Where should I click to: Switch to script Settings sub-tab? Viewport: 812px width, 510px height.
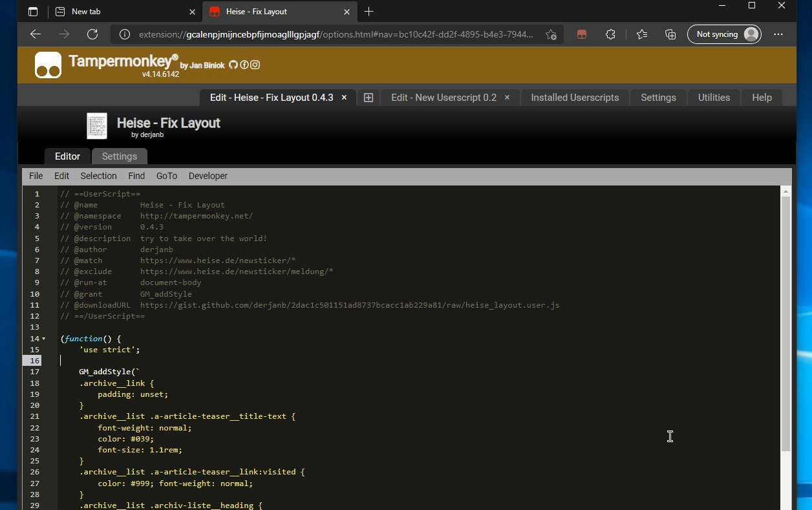[120, 156]
